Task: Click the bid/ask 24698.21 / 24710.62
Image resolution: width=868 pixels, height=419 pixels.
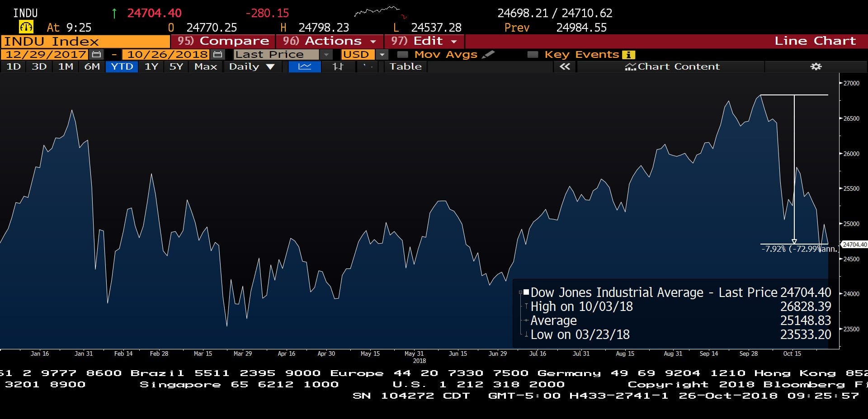Action: click(555, 13)
